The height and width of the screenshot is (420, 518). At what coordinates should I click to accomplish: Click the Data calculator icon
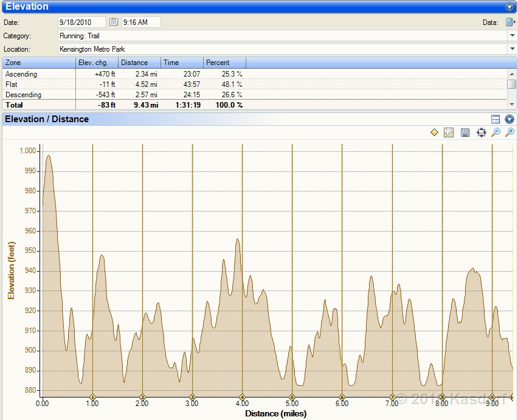tap(509, 22)
